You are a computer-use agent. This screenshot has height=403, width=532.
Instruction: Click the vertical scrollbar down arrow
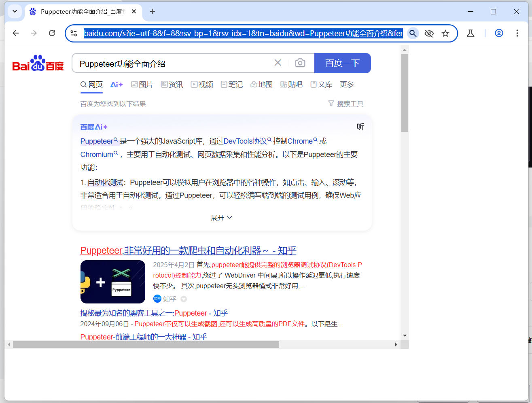click(x=405, y=335)
